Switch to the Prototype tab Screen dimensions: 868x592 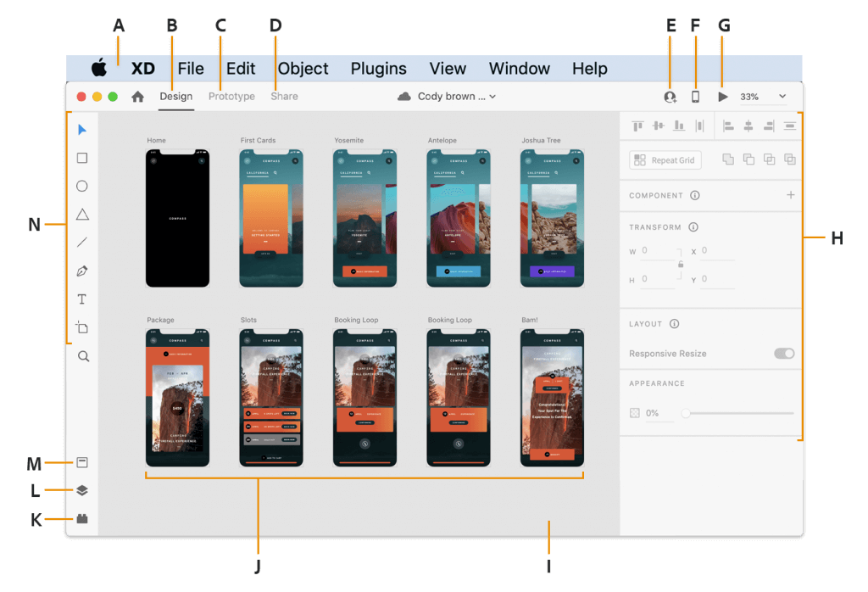point(231,97)
